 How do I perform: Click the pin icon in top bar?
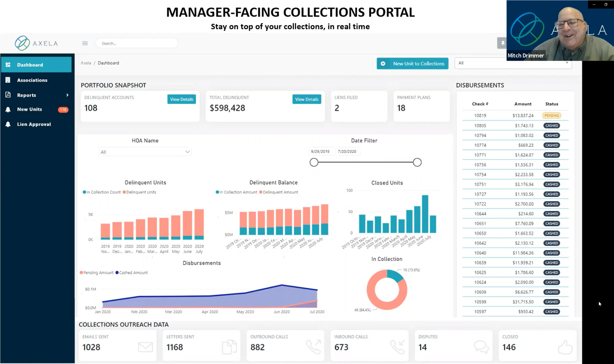502,43
